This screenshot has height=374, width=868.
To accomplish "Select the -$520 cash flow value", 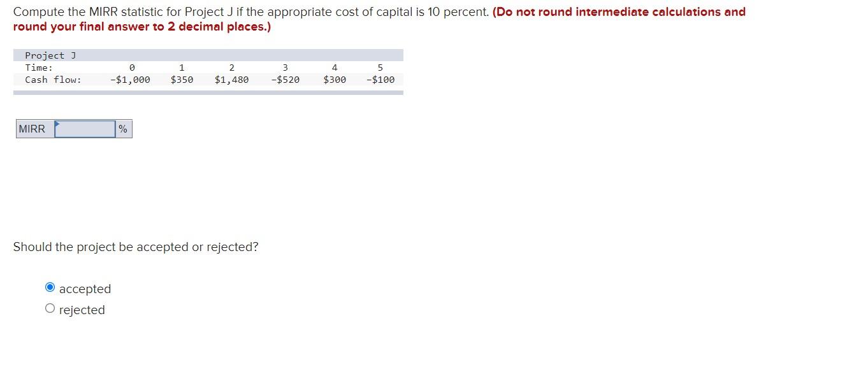I will 284,79.
